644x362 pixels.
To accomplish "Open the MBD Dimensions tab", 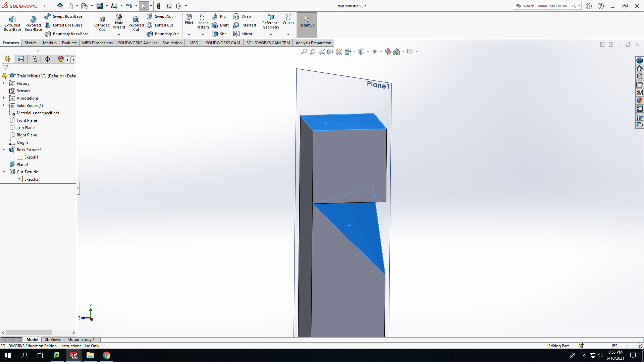I will tap(97, 43).
